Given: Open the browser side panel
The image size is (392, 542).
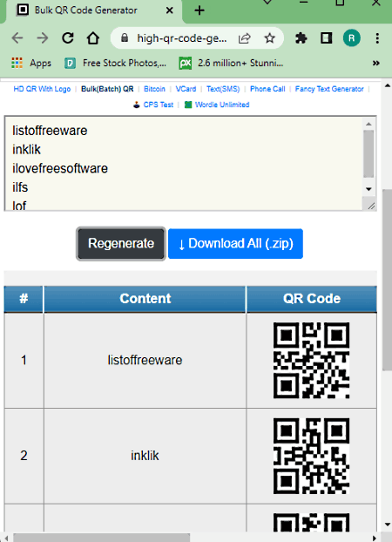Looking at the screenshot, I should tap(326, 38).
